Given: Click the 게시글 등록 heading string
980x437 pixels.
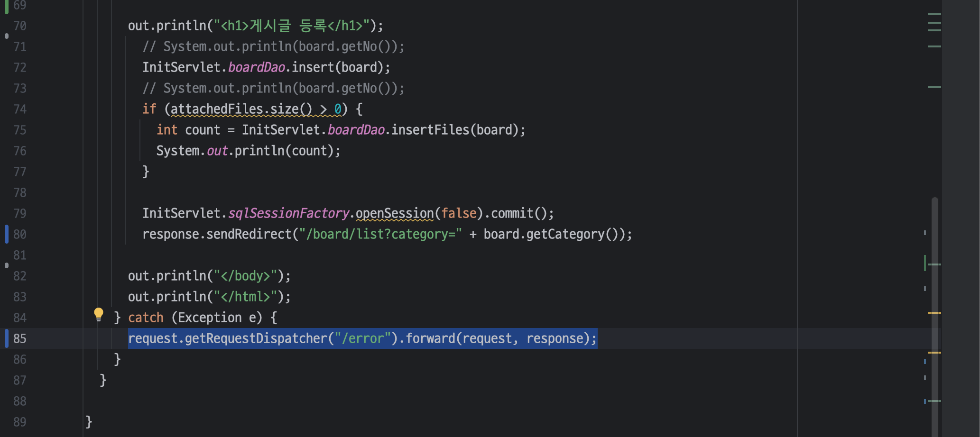Looking at the screenshot, I should point(292,26).
